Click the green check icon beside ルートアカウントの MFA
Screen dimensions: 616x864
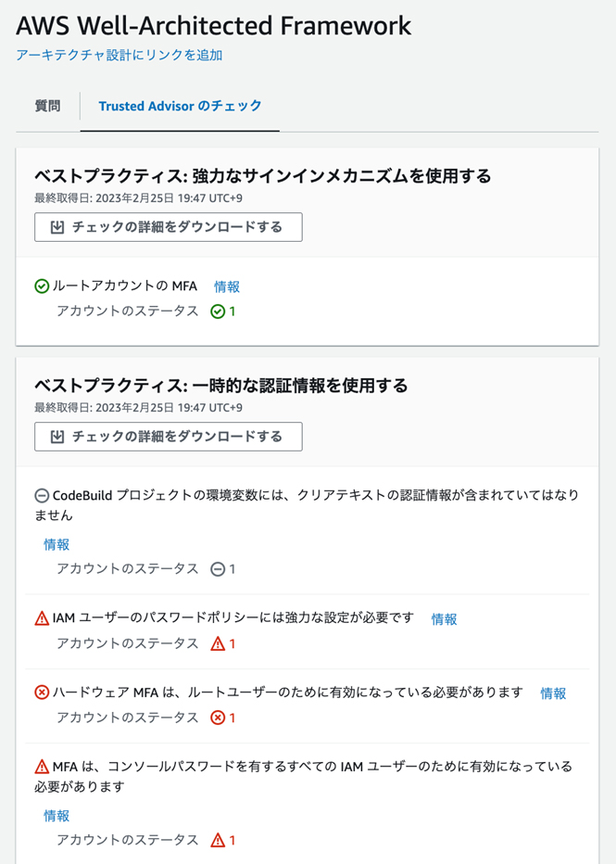click(x=42, y=286)
